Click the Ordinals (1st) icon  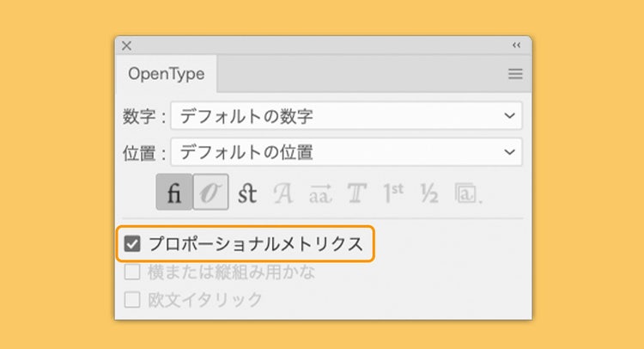click(x=393, y=193)
